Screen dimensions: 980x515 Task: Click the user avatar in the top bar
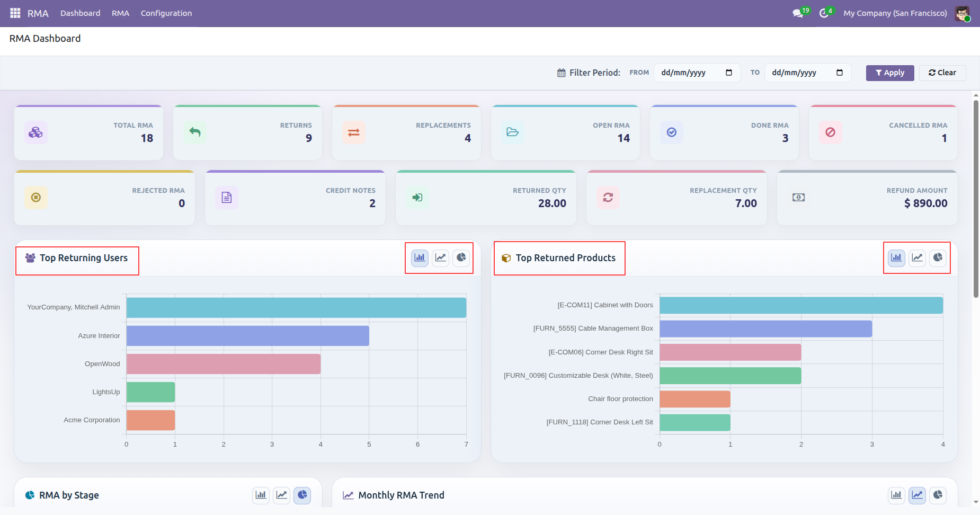tap(963, 13)
